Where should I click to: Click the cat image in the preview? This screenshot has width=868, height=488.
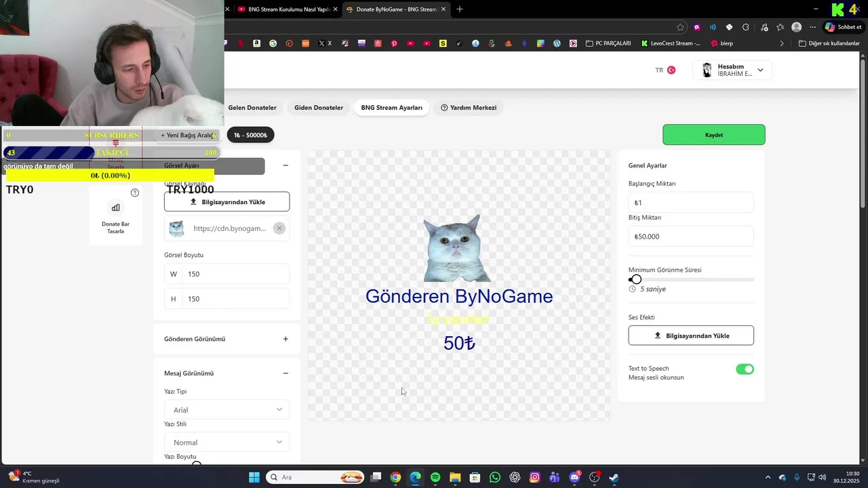tap(456, 248)
